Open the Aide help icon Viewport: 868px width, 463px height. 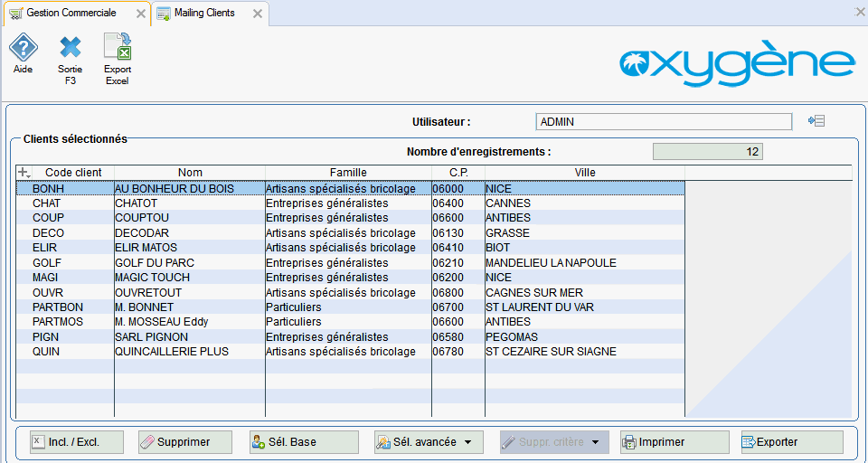click(x=24, y=53)
